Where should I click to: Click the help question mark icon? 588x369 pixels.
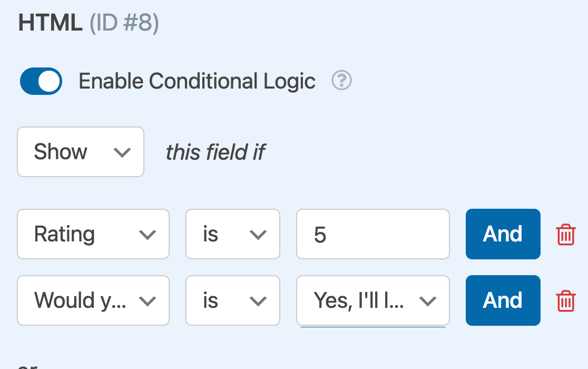(341, 81)
